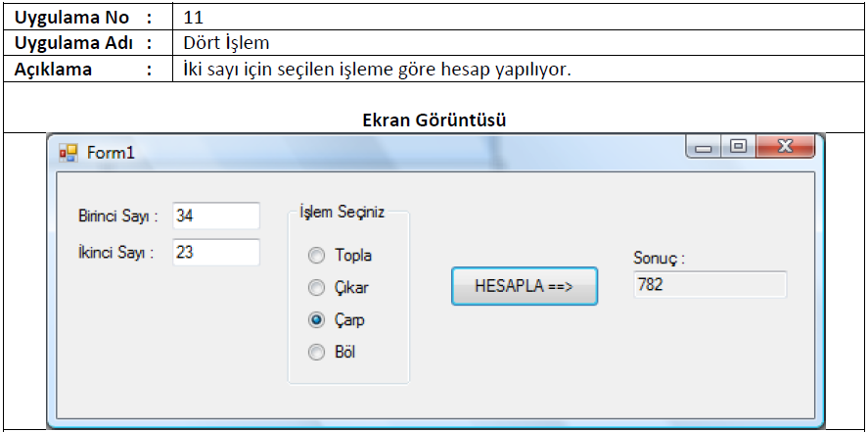Click the Form1 title text
The height and width of the screenshot is (432, 868).
(111, 153)
